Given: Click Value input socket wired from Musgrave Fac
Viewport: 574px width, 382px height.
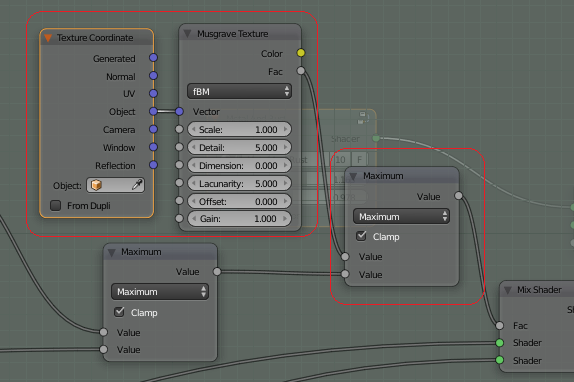Looking at the screenshot, I should coord(345,256).
